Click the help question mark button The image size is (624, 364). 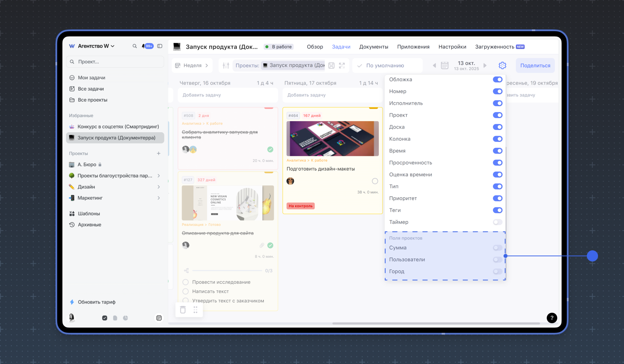552,318
